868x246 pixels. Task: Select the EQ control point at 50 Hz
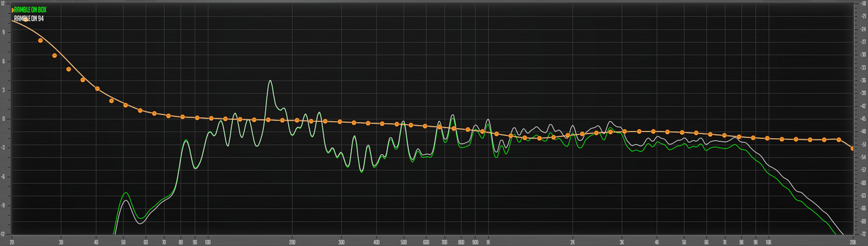125,105
